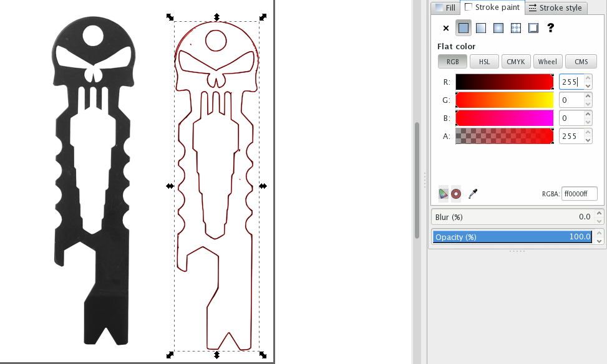Select Radial gradient paint type
The image size is (607, 364).
pyautogui.click(x=498, y=28)
